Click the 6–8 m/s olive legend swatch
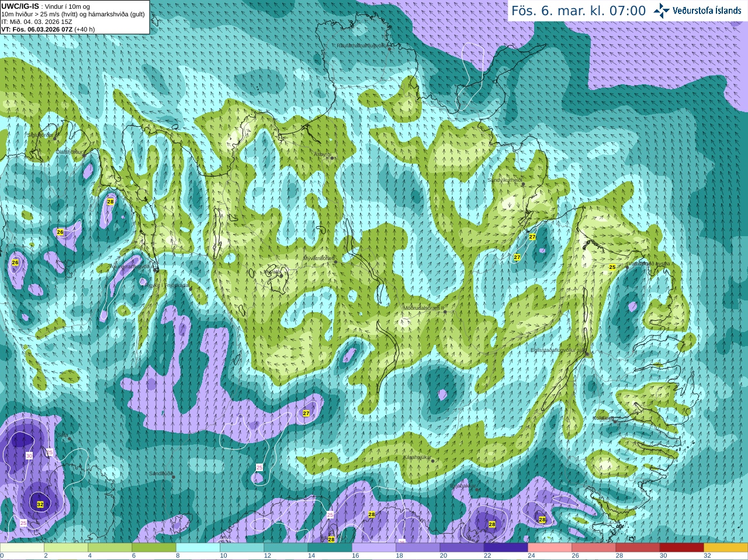 154,548
